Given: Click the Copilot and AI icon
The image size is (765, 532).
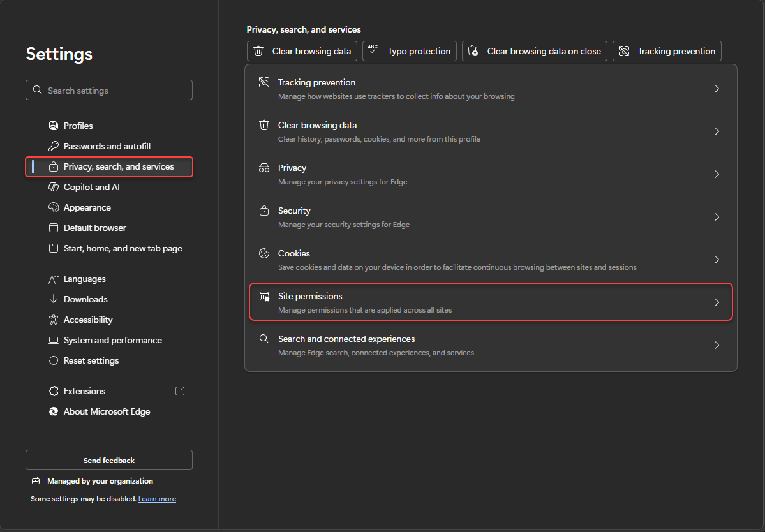Looking at the screenshot, I should tap(54, 188).
